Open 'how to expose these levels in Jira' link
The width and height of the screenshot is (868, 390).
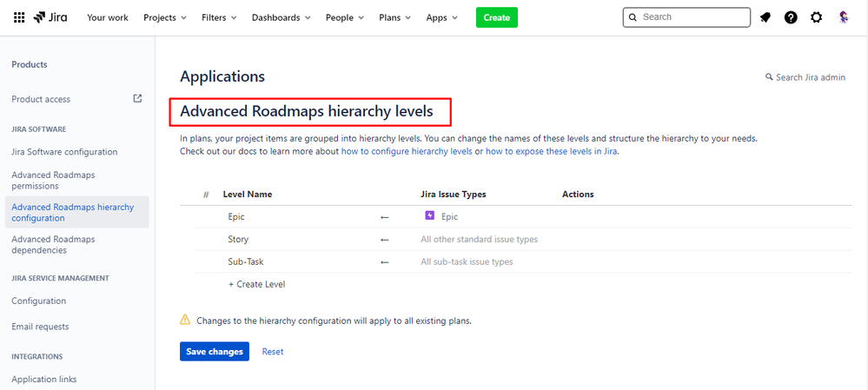[x=552, y=151]
